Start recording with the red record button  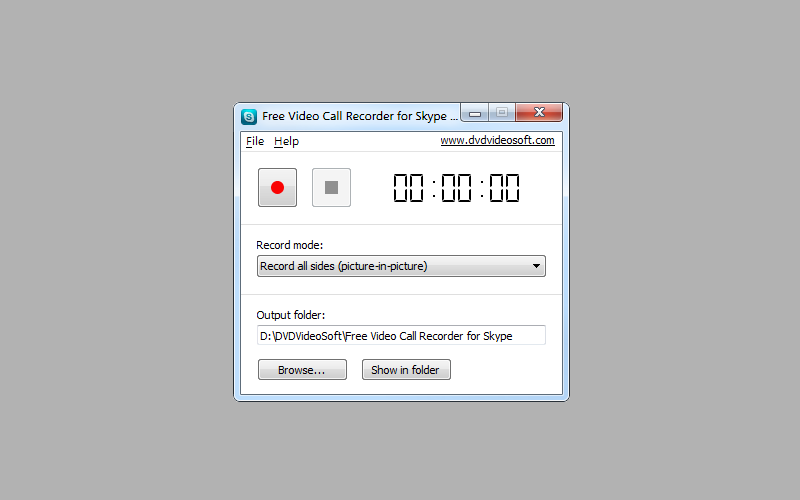(x=277, y=187)
